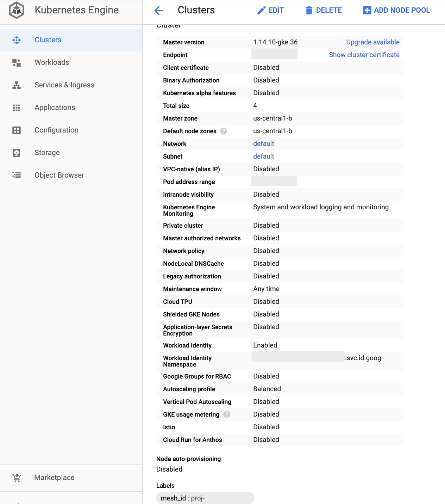The width and height of the screenshot is (445, 504).
Task: Click the Object Browser list icon
Action: [x=17, y=175]
